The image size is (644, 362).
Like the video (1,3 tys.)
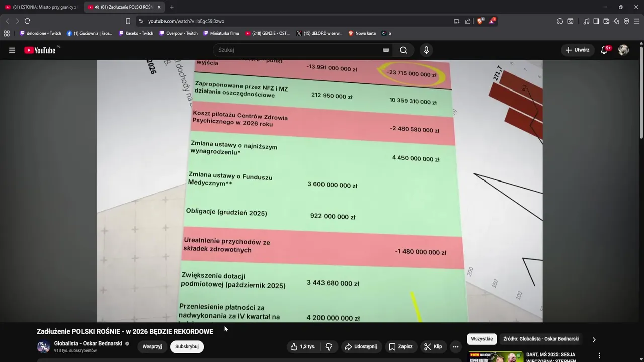coord(303,347)
